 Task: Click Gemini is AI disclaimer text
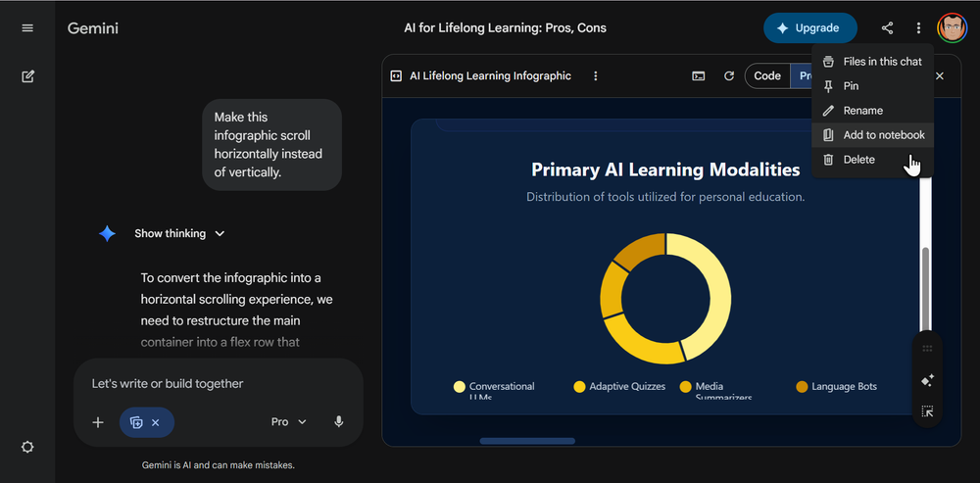coord(219,465)
